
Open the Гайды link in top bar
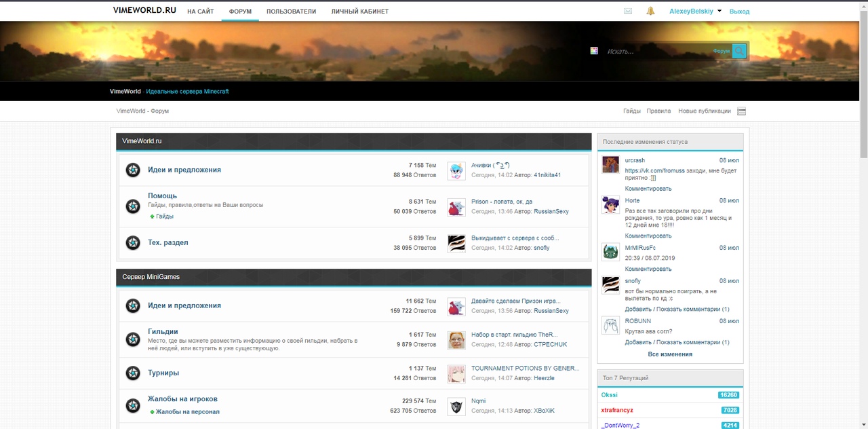(632, 111)
